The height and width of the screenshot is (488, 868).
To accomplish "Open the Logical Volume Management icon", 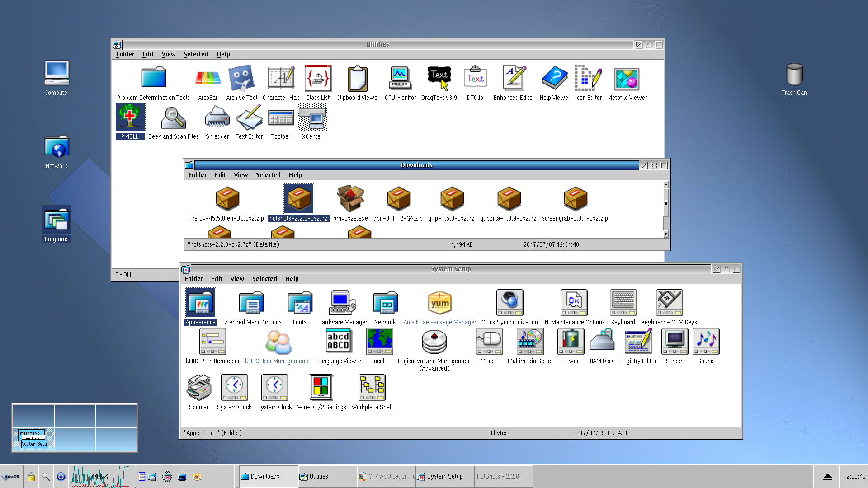I will click(x=434, y=342).
